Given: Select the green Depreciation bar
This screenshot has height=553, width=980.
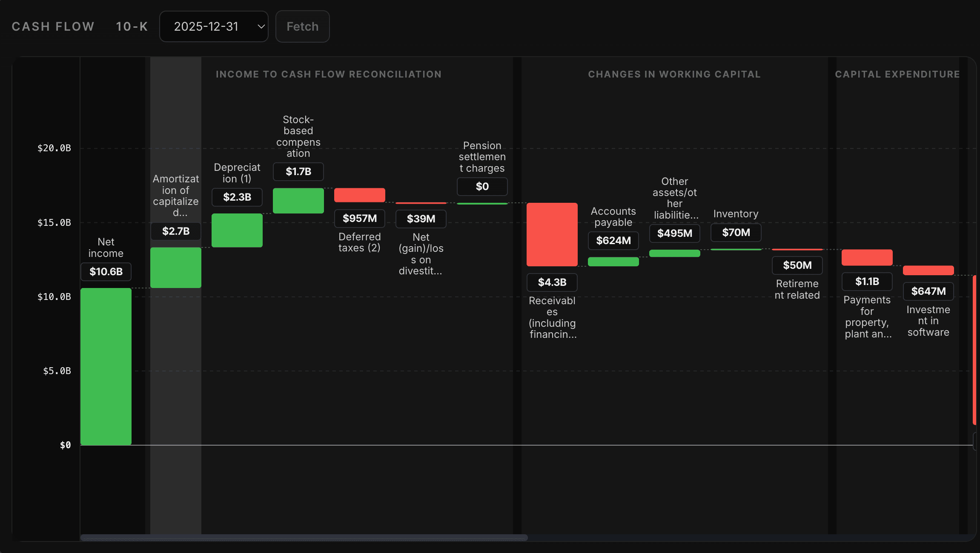Looking at the screenshot, I should pos(237,230).
